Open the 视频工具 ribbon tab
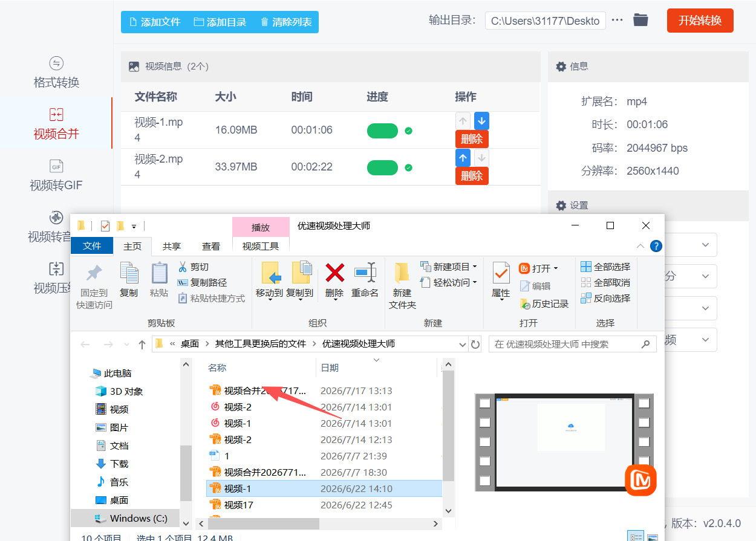This screenshot has width=756, height=541. tap(261, 246)
